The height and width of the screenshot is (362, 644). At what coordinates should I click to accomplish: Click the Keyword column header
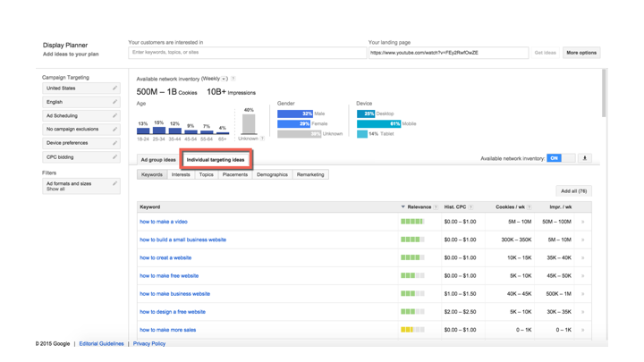click(150, 206)
